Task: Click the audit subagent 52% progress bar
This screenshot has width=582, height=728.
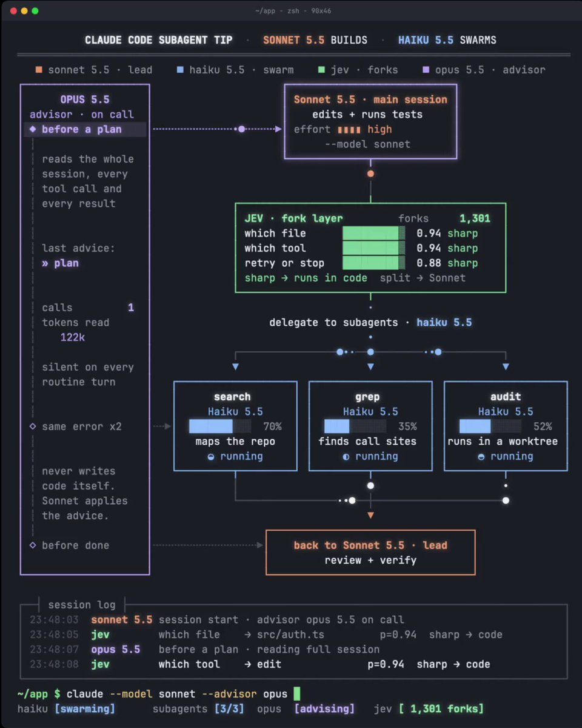Action: 490,426
